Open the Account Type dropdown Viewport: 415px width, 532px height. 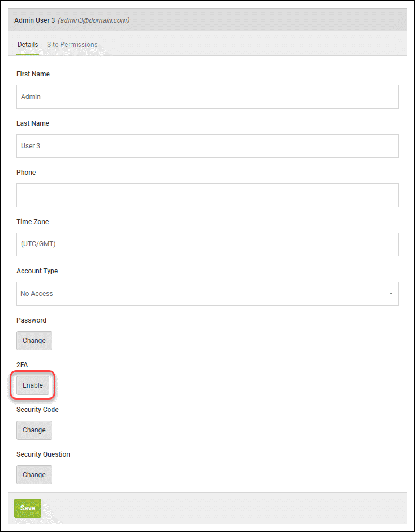(x=207, y=294)
